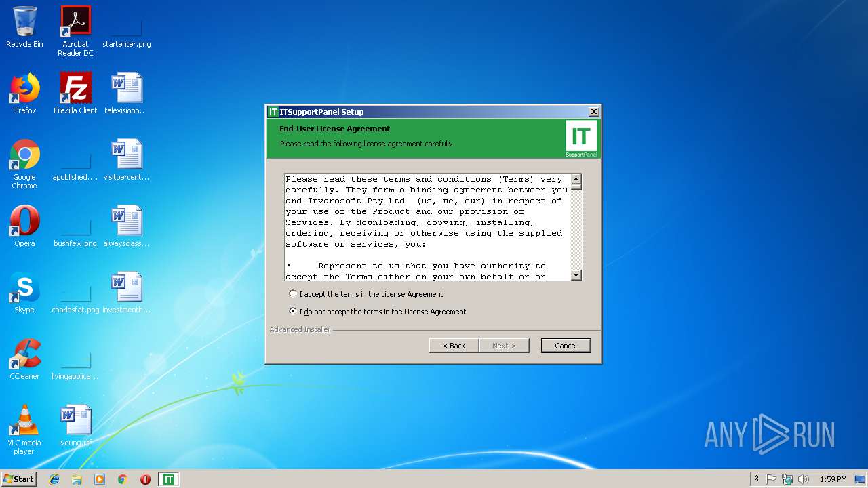The image size is (868, 488).
Task: Click license text scrollbar down arrow
Action: point(576,275)
